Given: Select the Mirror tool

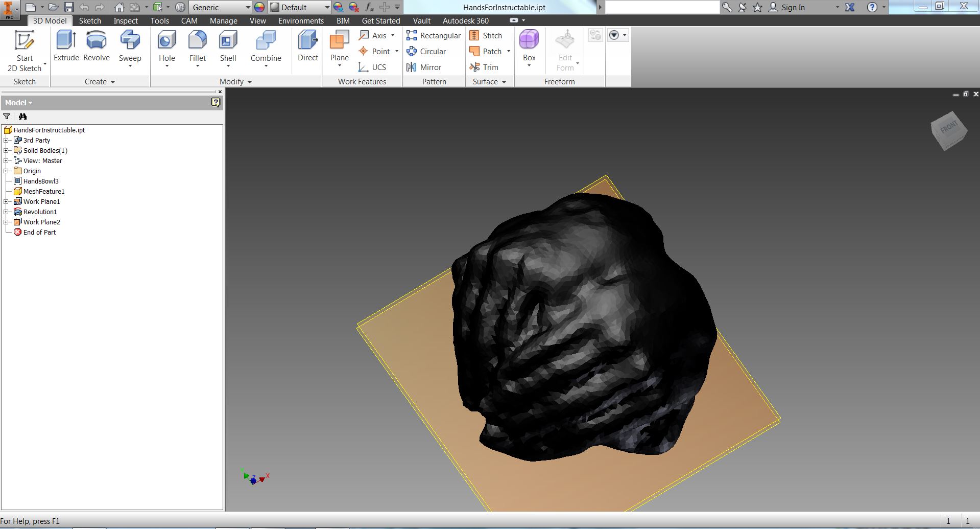Looking at the screenshot, I should pos(424,67).
